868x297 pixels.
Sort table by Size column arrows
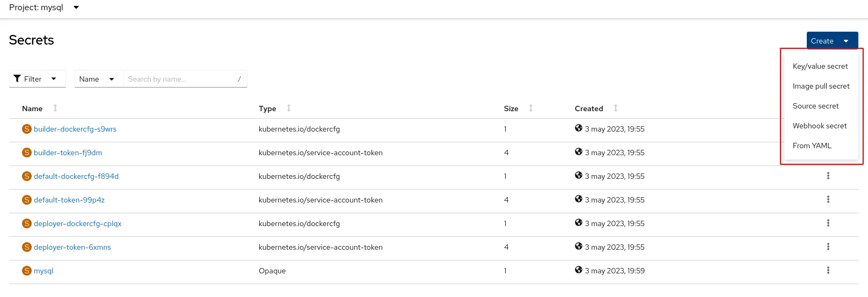[531, 108]
